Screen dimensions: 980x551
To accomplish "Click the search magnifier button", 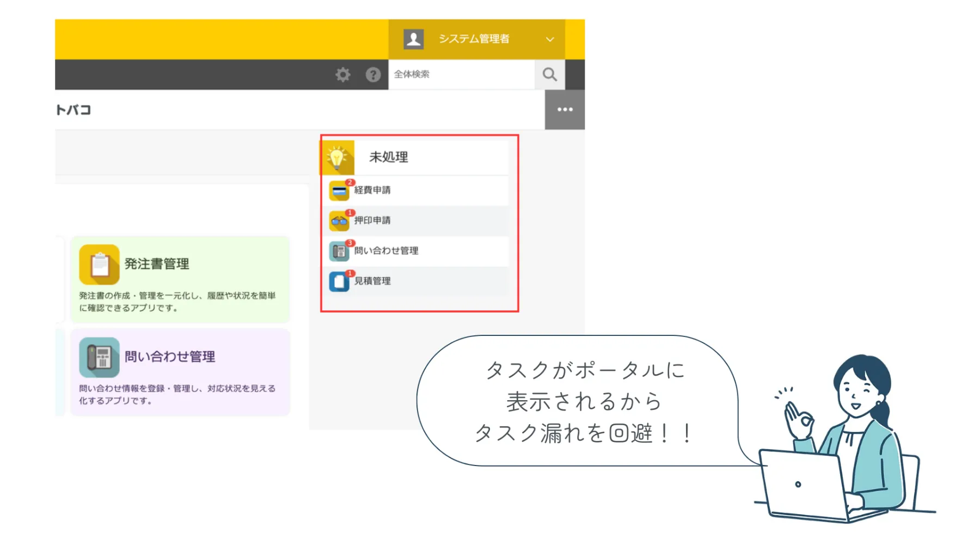I will pyautogui.click(x=549, y=75).
